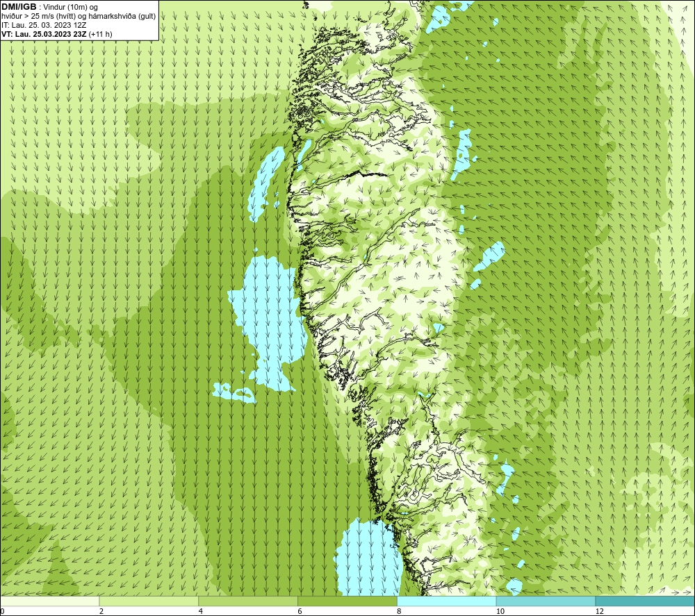
Task: Click the 6–8 m/s darker green swatch
Action: click(x=347, y=601)
